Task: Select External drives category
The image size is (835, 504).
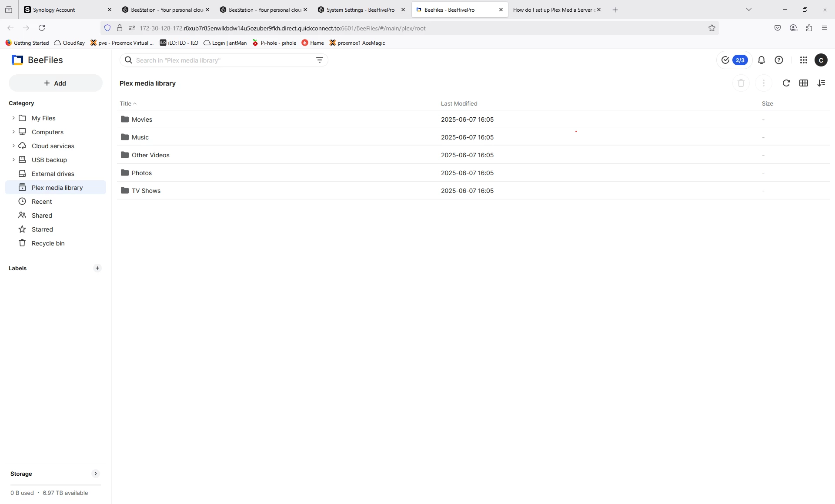Action: 56,174
